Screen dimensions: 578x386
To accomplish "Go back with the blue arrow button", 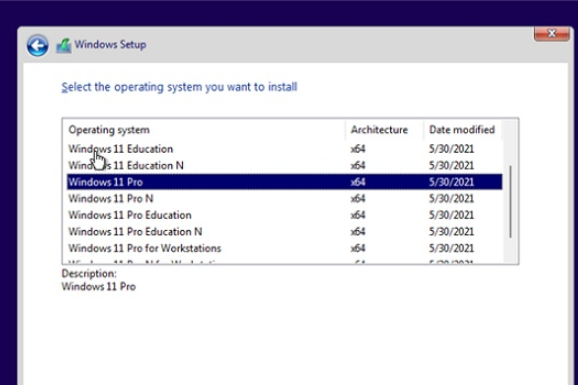I will click(x=37, y=45).
